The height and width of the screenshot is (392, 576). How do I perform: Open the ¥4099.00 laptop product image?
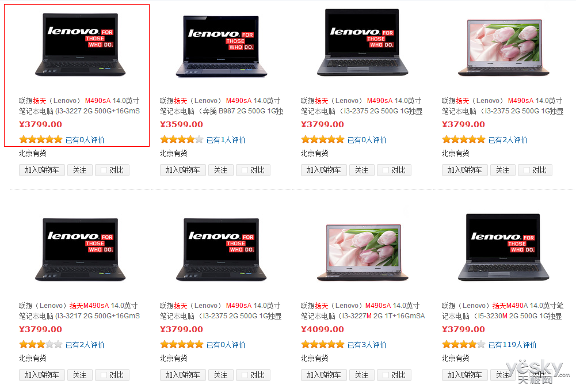tap(362, 252)
